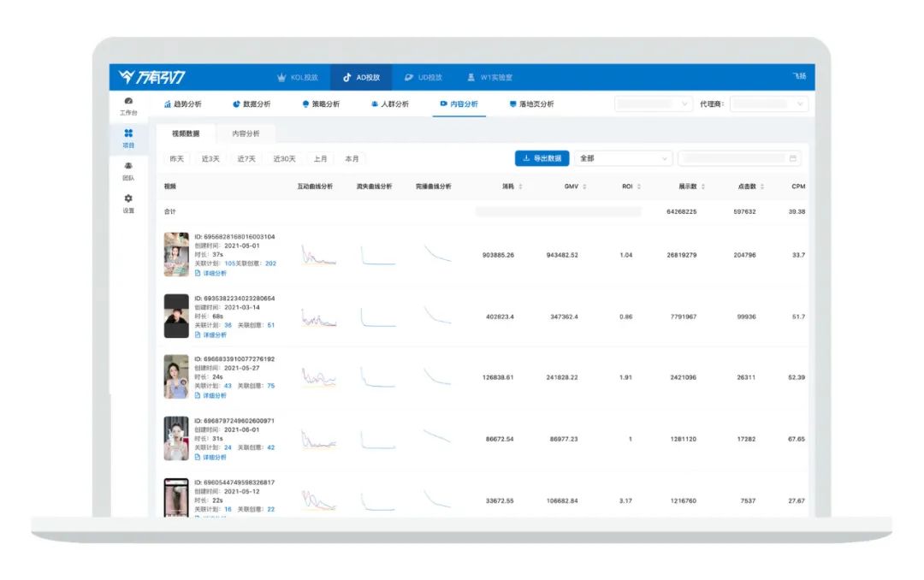Click 详细分析 for the 2021-05-01 video
924x580 pixels.
[x=214, y=274]
